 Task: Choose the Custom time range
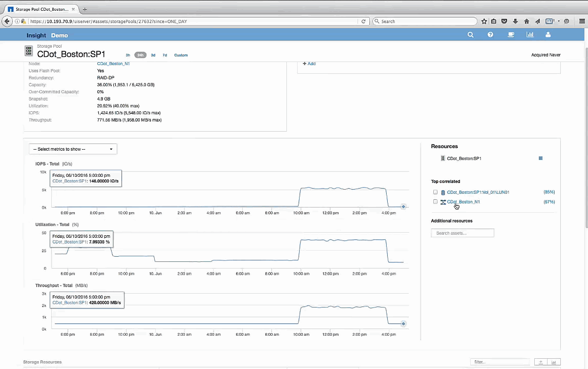(x=181, y=55)
